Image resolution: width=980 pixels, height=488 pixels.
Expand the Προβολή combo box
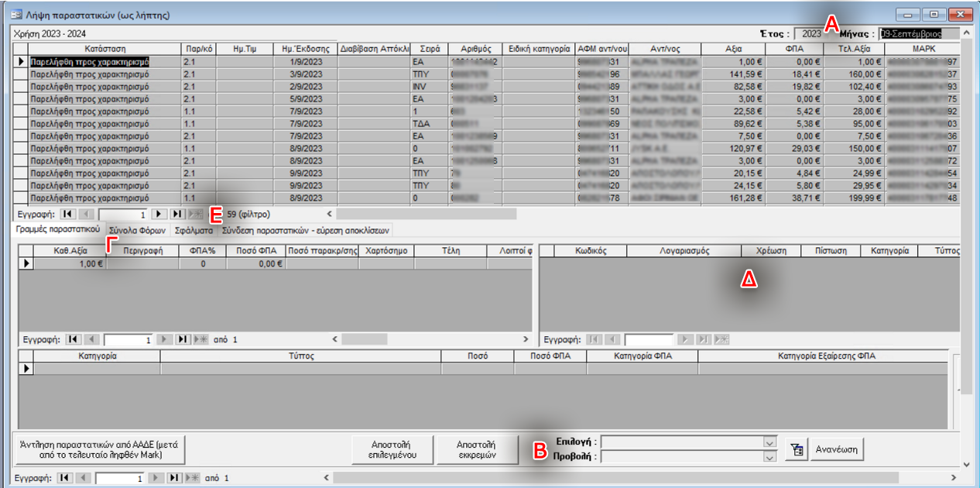pyautogui.click(x=769, y=457)
